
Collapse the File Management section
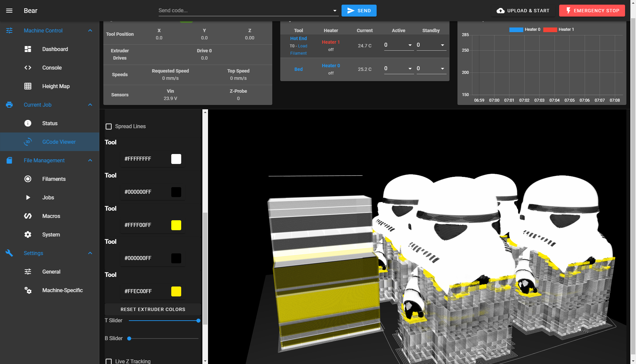point(90,160)
